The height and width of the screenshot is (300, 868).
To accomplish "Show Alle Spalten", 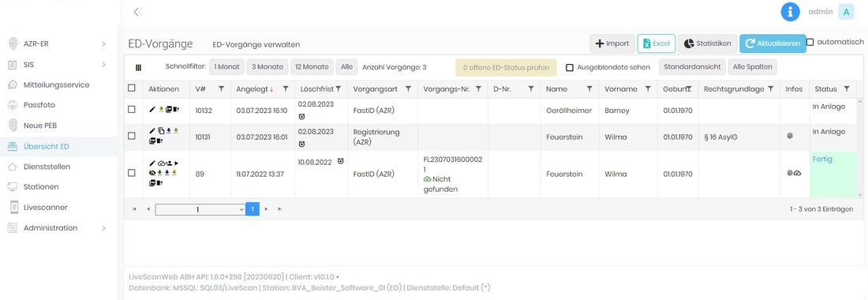I will pos(752,67).
